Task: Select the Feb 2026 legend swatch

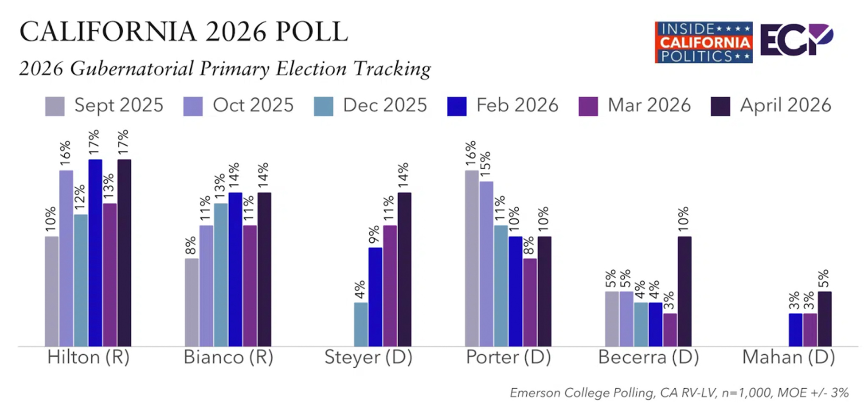Action: pos(456,106)
